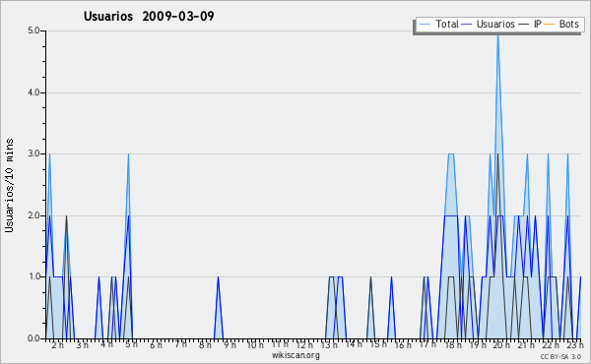Click the '10 h' x-axis label
The height and width of the screenshot is (364, 591).
tap(255, 345)
